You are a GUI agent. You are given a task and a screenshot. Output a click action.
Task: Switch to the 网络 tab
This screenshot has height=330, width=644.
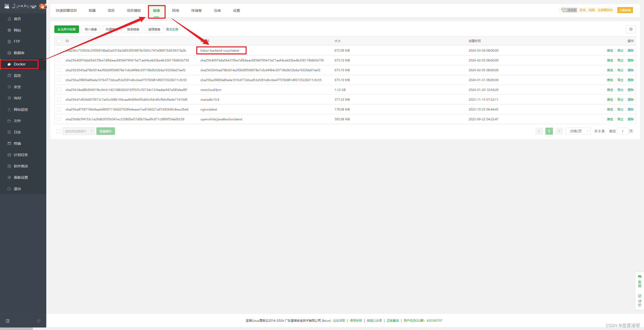coord(176,11)
